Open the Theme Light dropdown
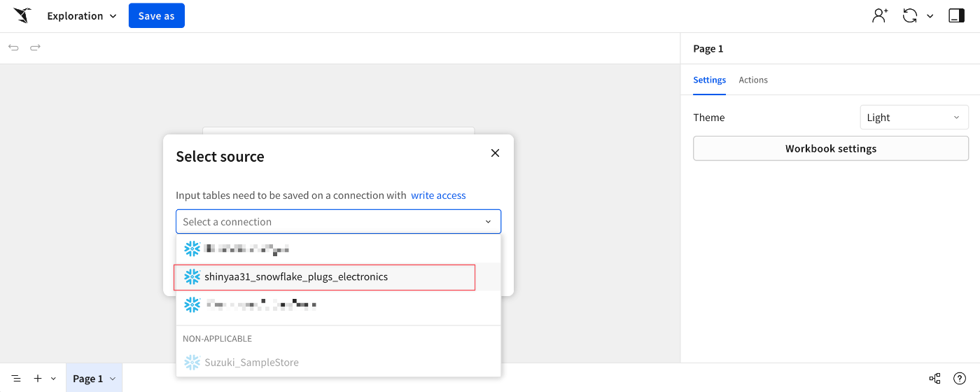The width and height of the screenshot is (980, 392). click(x=913, y=118)
